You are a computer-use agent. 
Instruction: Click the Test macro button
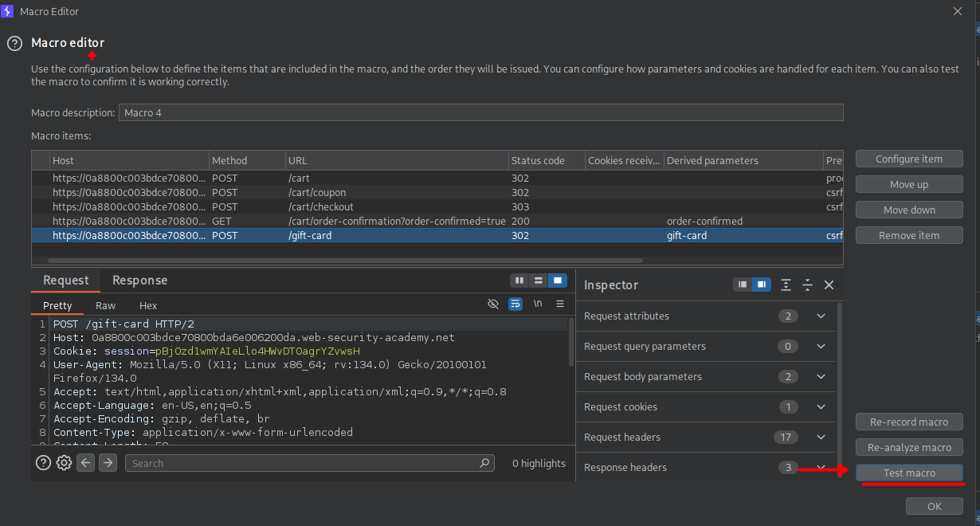[909, 473]
